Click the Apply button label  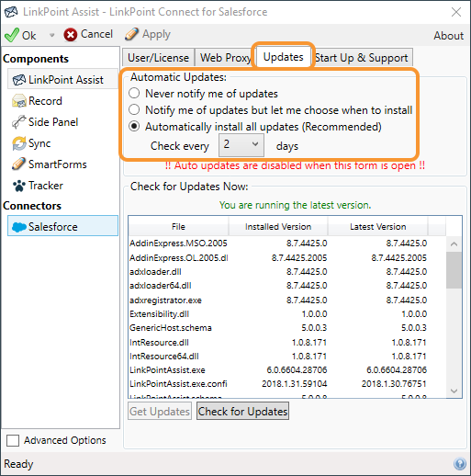coord(156,34)
